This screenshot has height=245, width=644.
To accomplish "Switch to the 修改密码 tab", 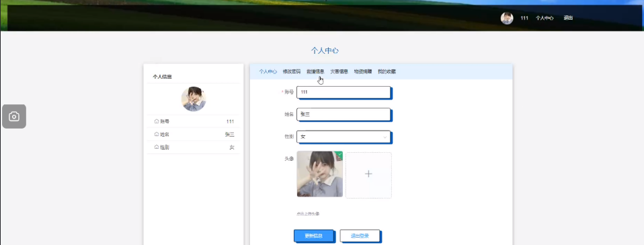I will [x=292, y=71].
